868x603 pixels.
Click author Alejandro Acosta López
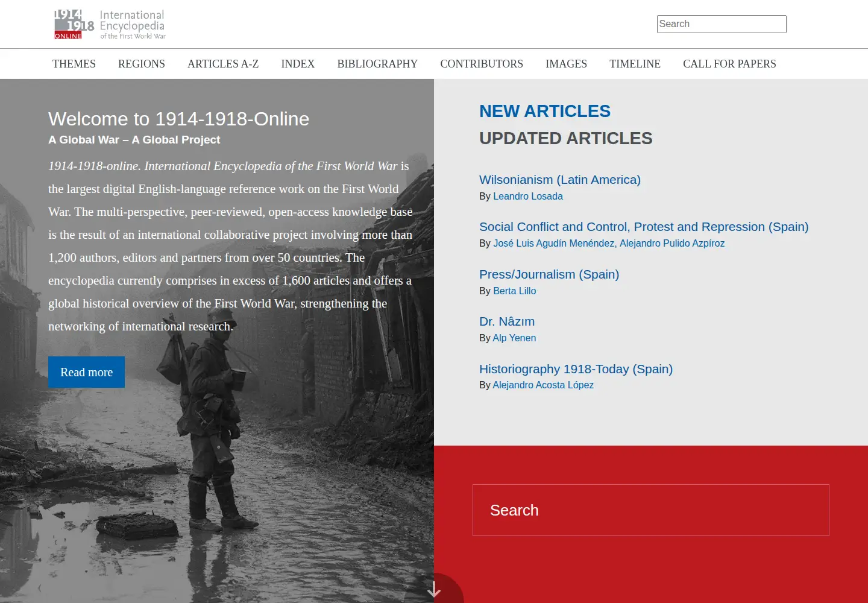(543, 385)
